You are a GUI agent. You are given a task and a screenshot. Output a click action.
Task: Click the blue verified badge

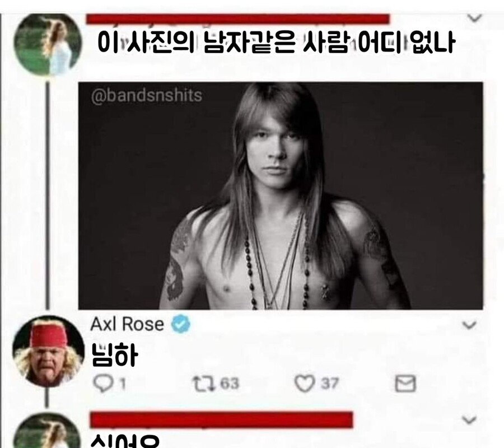181,324
